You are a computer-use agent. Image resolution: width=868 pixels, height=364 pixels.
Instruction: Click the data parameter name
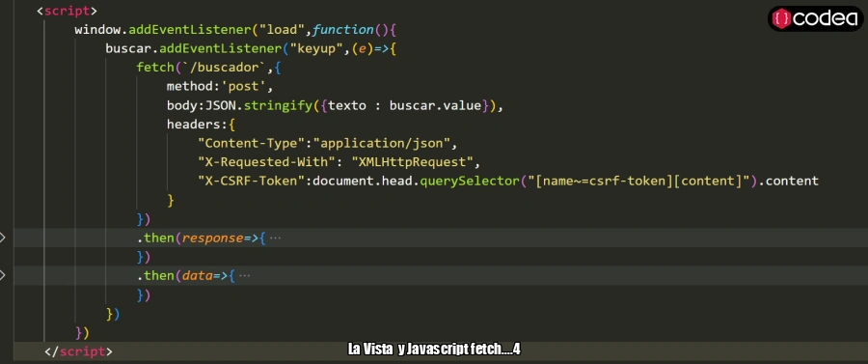pos(197,275)
